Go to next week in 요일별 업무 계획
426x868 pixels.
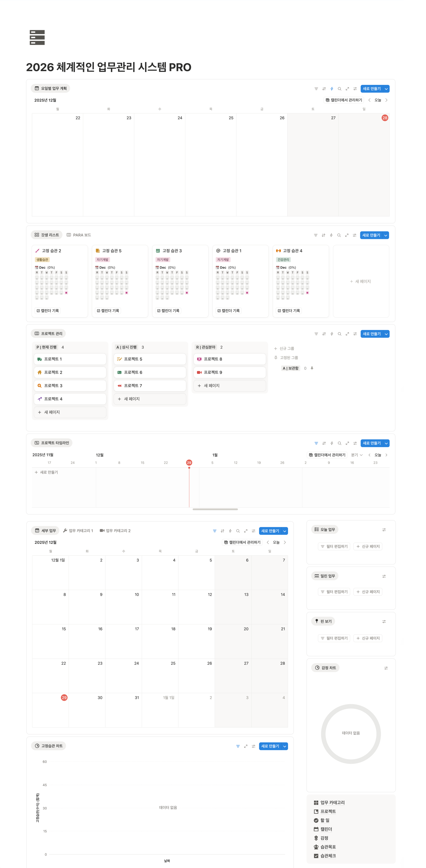[x=386, y=100]
